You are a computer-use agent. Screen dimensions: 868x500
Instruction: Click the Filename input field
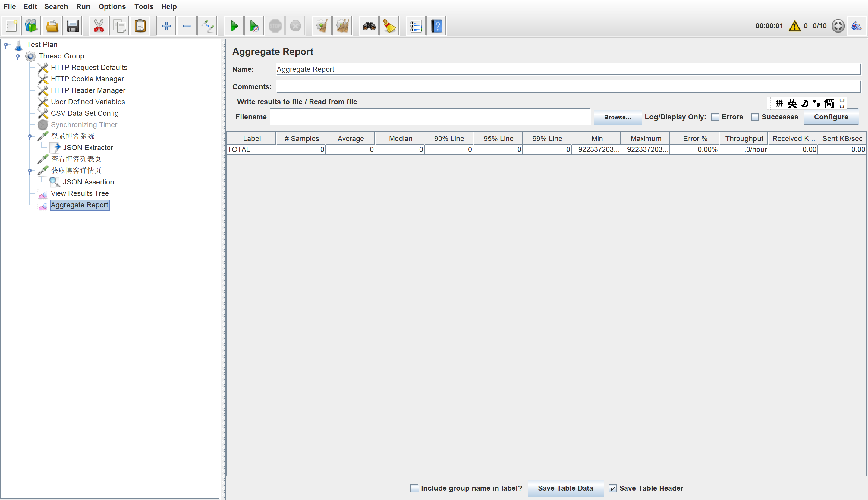click(429, 117)
